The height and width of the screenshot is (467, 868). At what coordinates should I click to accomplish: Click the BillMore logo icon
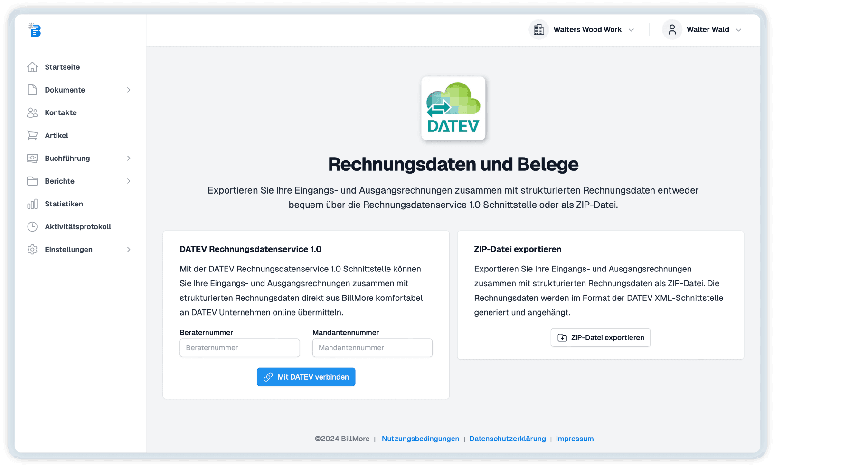tap(34, 30)
